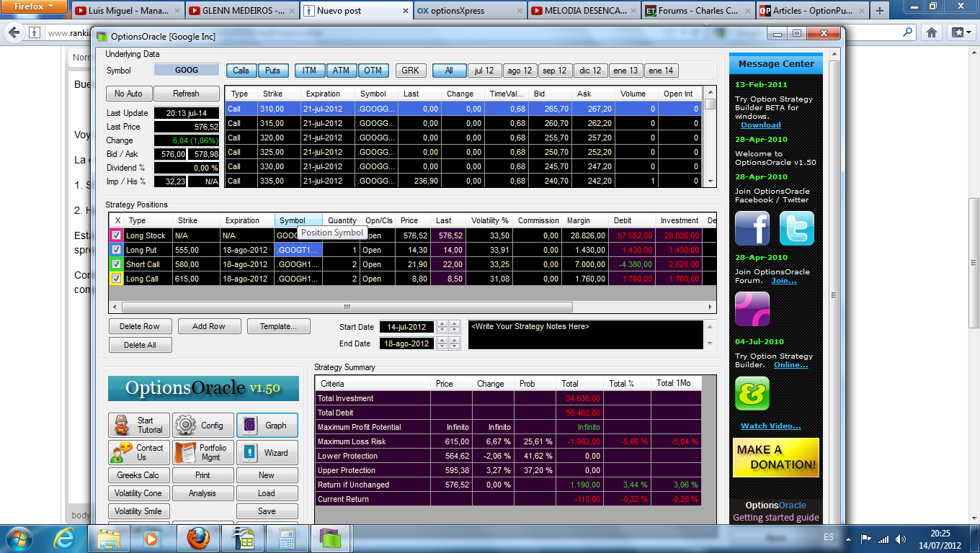
Task: Select the 'ene 14' expiration tab
Action: pos(661,71)
